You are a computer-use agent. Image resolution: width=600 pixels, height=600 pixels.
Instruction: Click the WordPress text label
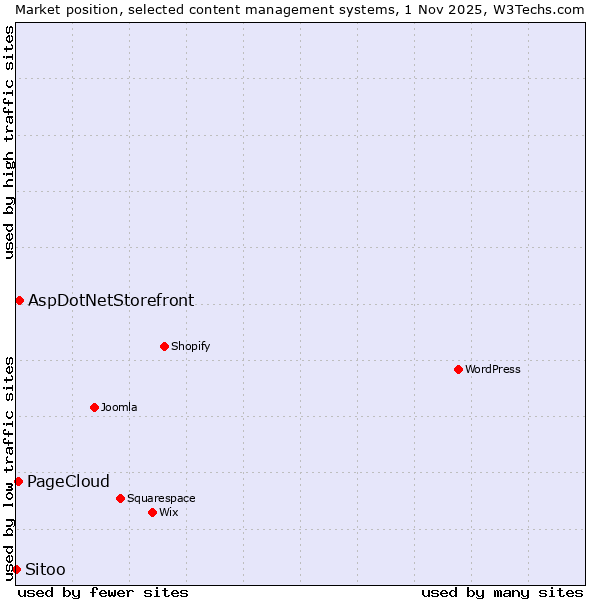point(493,369)
